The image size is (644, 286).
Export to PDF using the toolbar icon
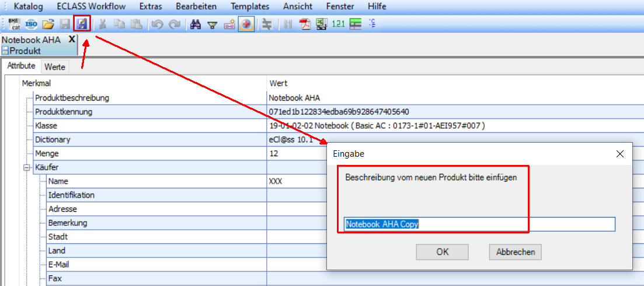305,24
